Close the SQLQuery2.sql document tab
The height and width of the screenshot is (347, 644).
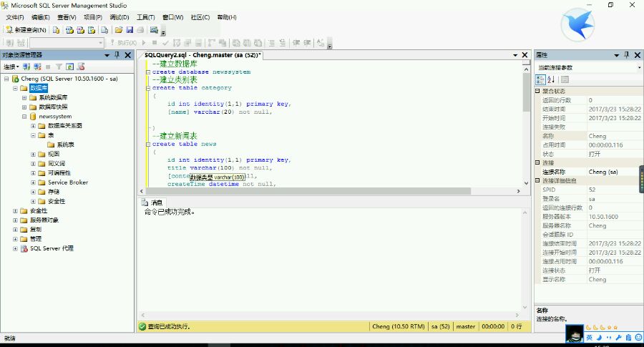click(525, 54)
